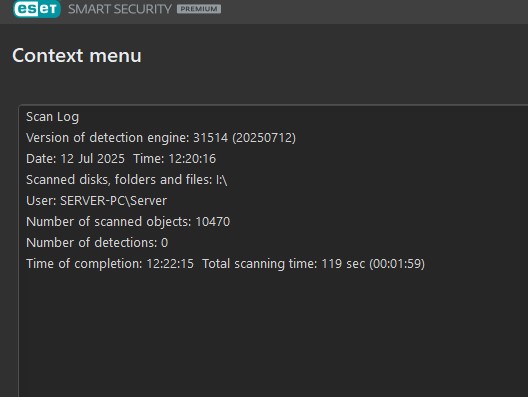Click the PREMIUM badge in the title bar
The image size is (528, 397).
click(x=199, y=9)
